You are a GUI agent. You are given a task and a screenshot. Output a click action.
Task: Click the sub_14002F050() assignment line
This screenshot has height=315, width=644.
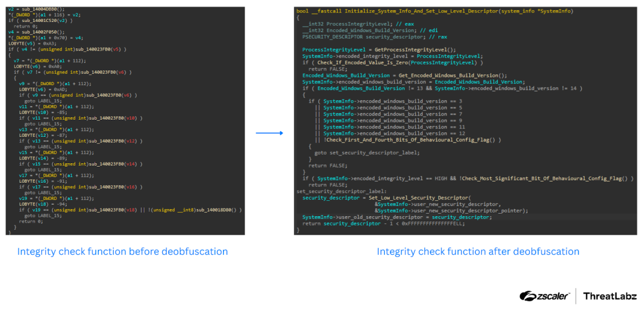tap(37, 32)
